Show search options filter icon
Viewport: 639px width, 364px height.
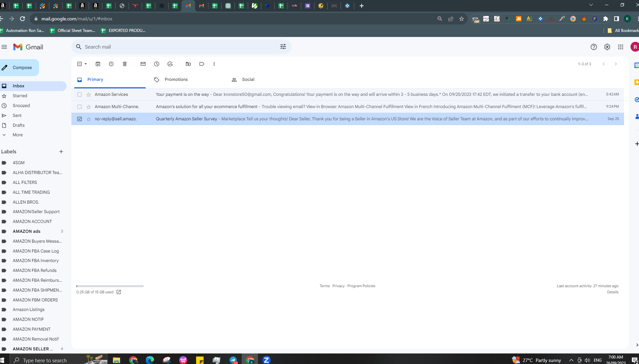coord(283,47)
